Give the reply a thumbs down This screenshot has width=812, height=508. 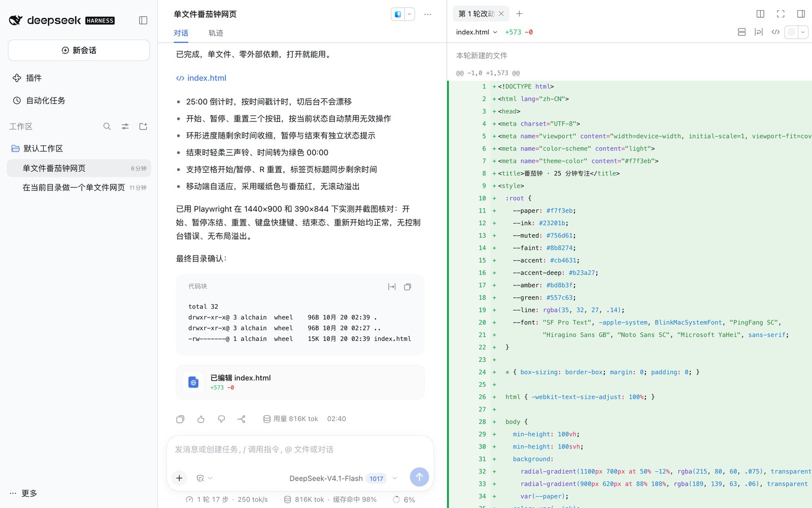click(221, 419)
